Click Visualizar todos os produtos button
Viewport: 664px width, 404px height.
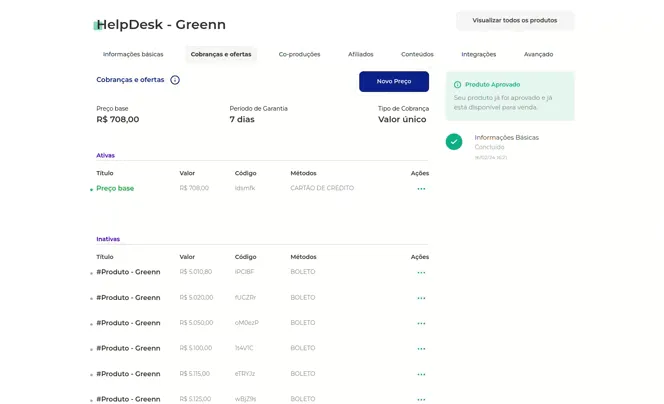[x=515, y=20]
